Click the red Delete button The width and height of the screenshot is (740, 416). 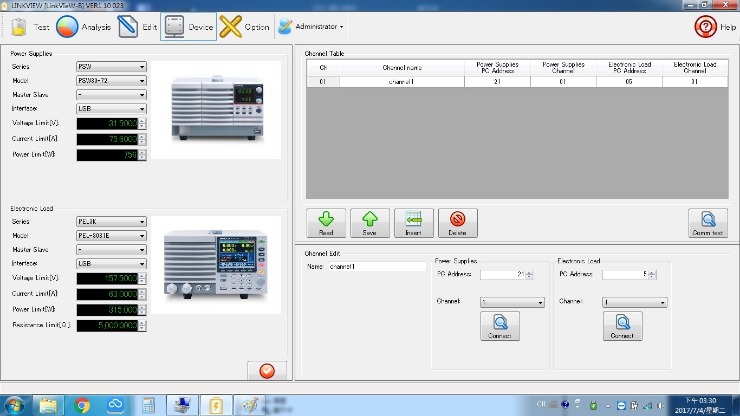pos(457,222)
